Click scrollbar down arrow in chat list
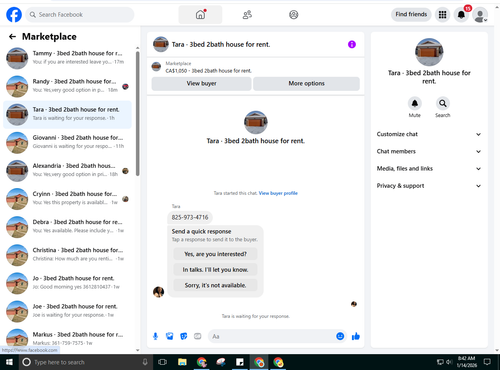 138,350
